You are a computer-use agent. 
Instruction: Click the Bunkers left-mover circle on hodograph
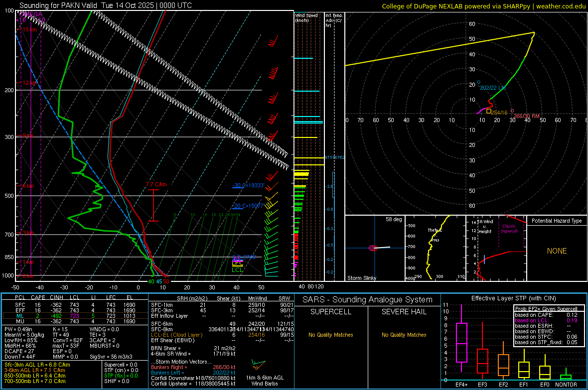(x=478, y=82)
